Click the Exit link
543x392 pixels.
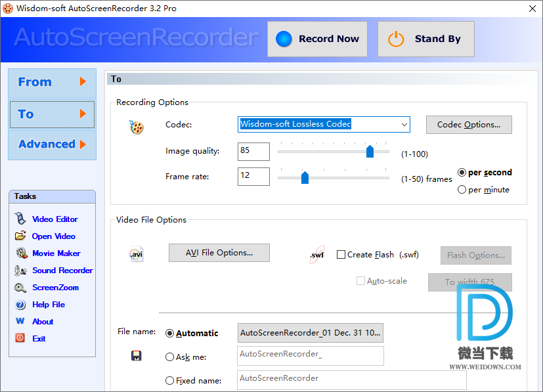coord(39,339)
